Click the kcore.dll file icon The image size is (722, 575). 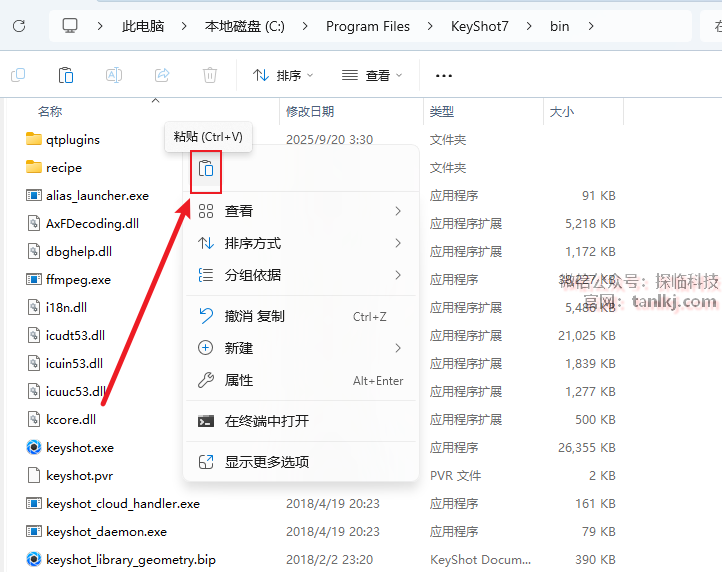pyautogui.click(x=34, y=419)
